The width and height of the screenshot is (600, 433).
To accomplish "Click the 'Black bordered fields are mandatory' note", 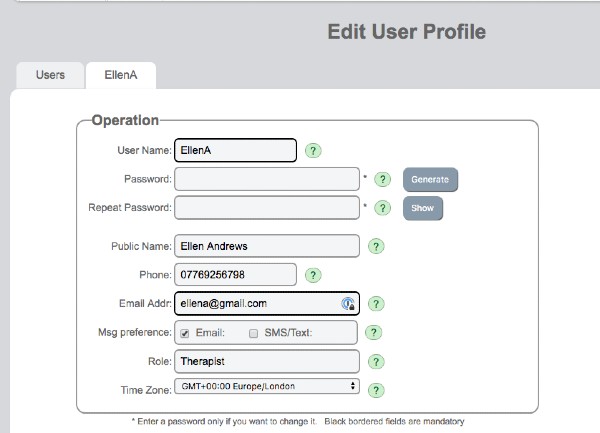I will point(394,422).
